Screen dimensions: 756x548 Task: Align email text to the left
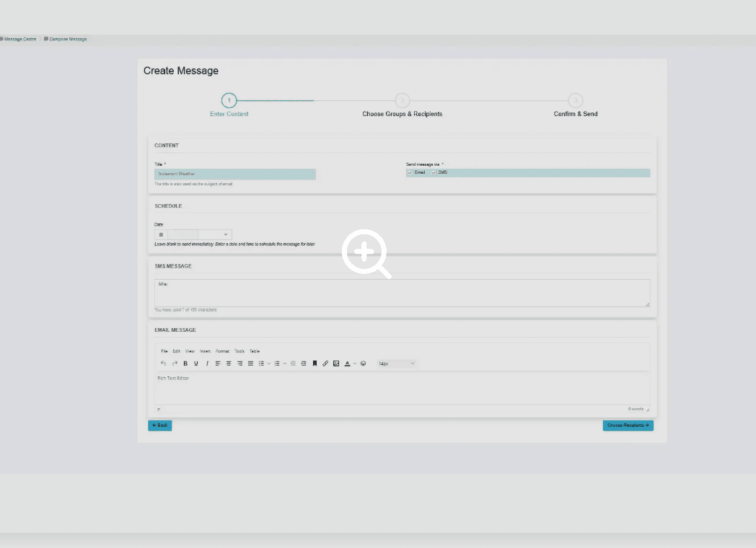point(218,363)
